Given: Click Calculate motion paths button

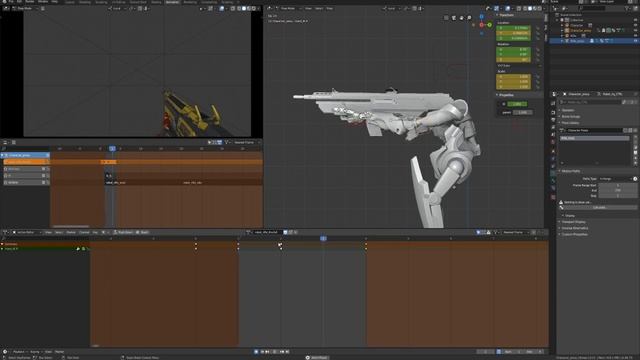Looking at the screenshot, I should (599, 207).
